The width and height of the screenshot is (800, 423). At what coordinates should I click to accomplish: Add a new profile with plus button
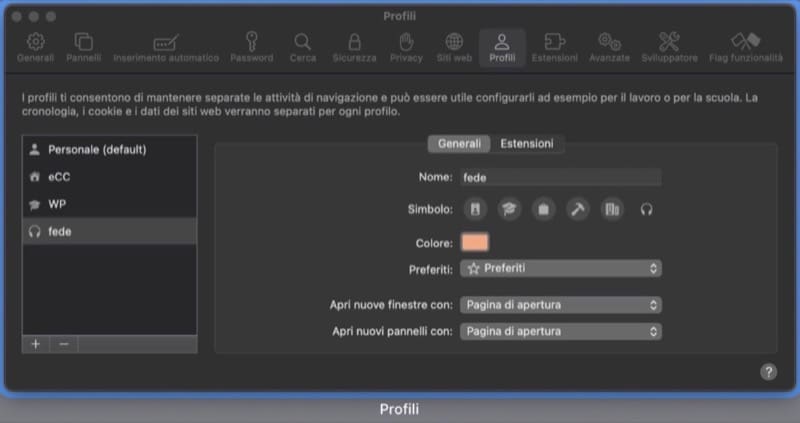pos(36,344)
